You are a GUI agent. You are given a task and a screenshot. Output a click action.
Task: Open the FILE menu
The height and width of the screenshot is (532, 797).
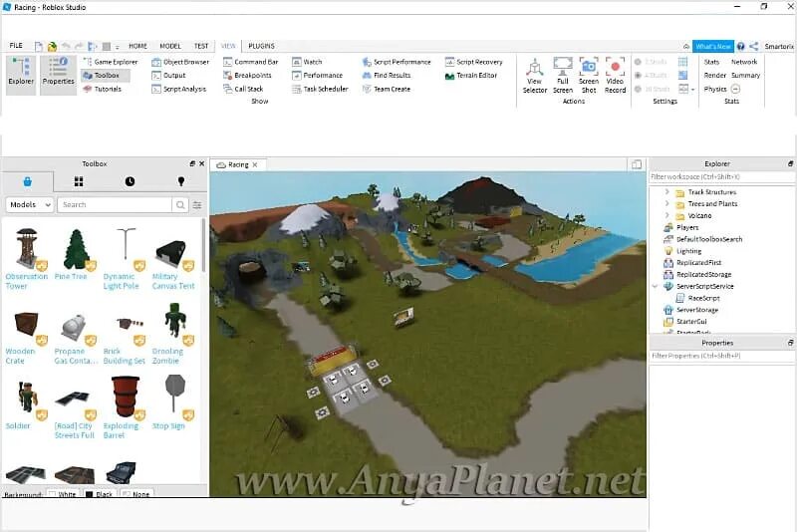[16, 46]
